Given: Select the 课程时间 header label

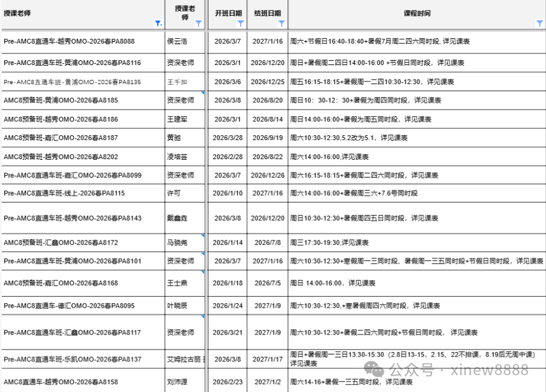Looking at the screenshot, I should [x=417, y=13].
